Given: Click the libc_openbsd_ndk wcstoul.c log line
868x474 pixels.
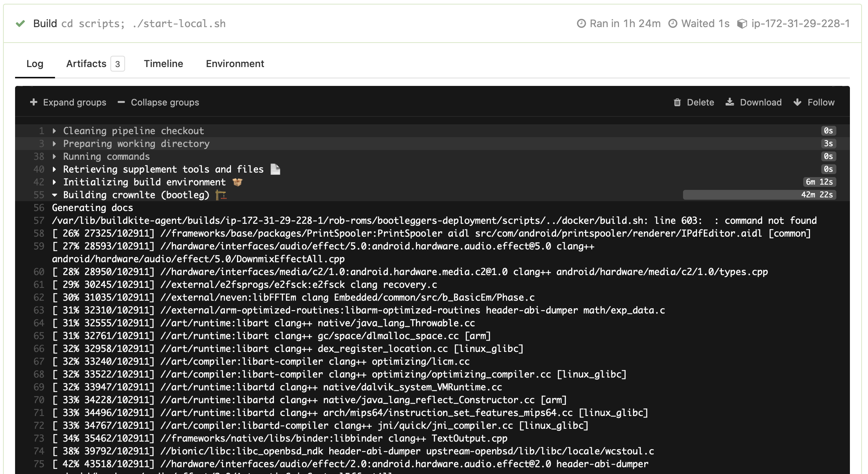Looking at the screenshot, I should point(353,451).
